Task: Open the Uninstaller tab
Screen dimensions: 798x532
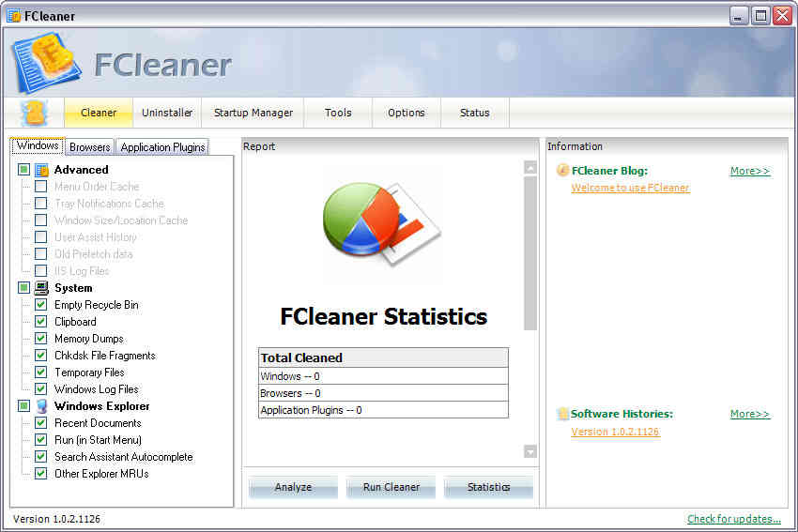Action: (x=167, y=113)
